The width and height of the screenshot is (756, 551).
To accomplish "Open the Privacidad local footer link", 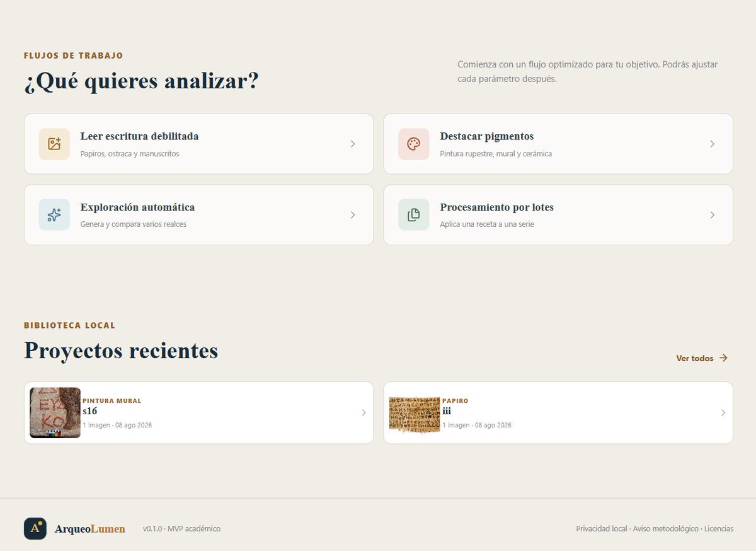I will tap(602, 529).
